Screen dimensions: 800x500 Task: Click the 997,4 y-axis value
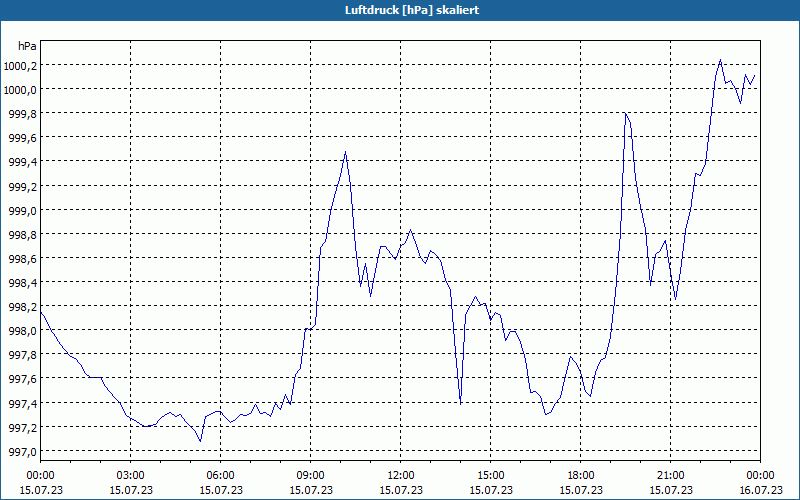23,403
